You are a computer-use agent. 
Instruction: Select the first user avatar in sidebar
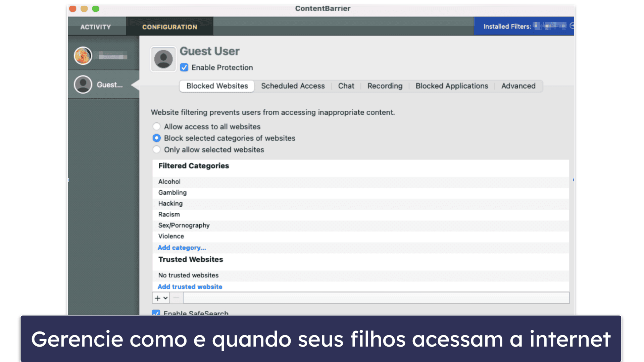point(83,56)
